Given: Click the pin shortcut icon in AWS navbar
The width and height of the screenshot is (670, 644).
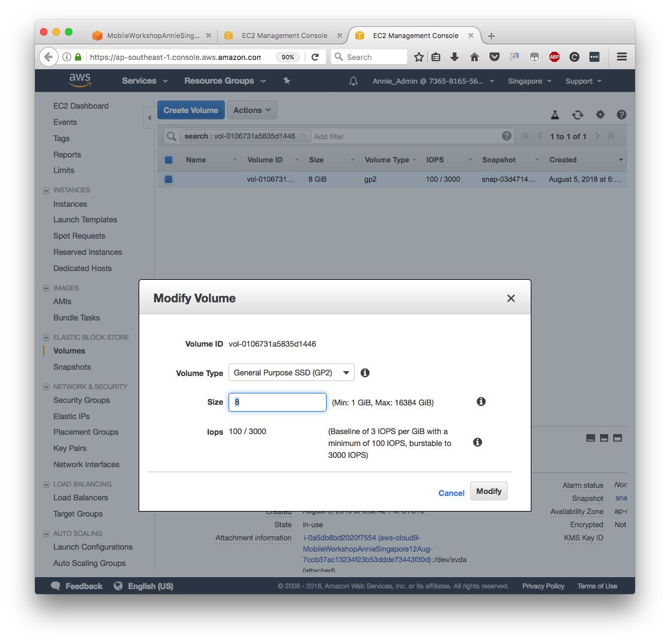Looking at the screenshot, I should 287,81.
